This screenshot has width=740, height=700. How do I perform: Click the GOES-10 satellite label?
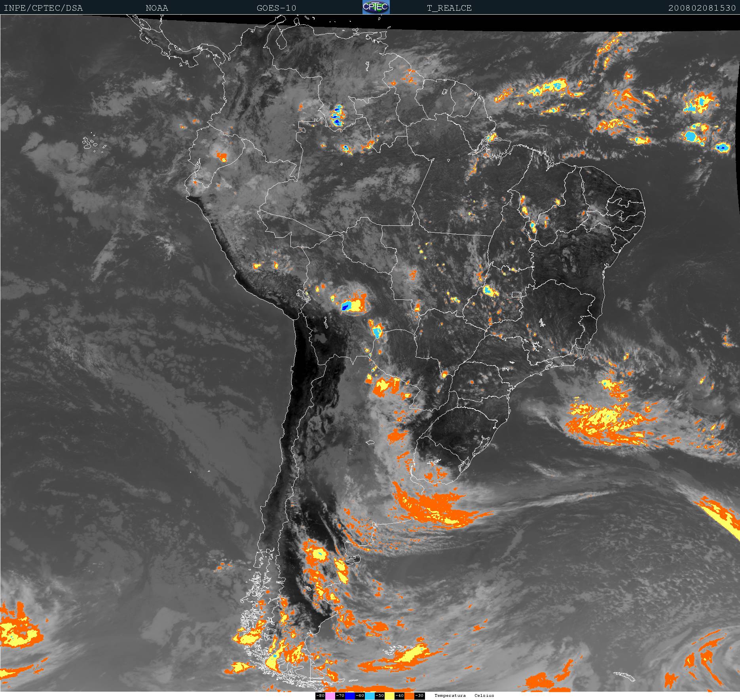(276, 8)
